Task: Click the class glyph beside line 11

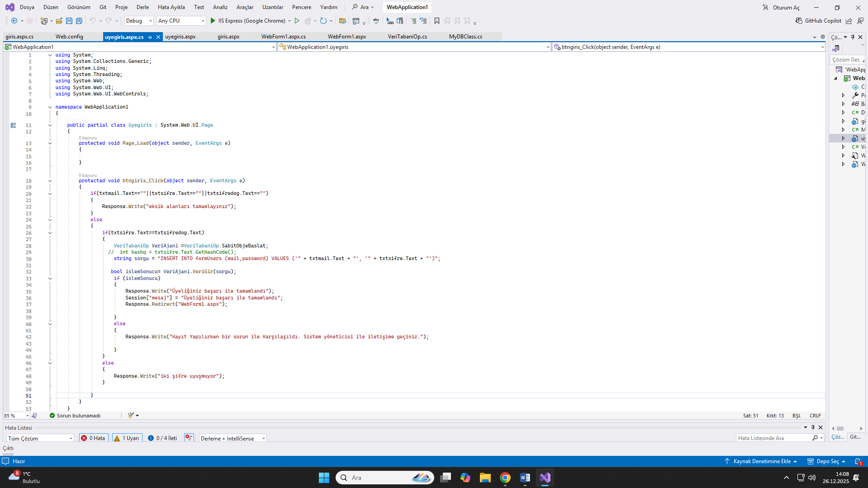Action: coord(13,125)
